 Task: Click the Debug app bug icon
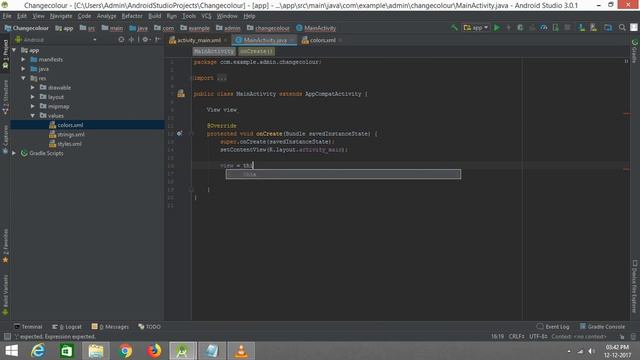[x=520, y=28]
